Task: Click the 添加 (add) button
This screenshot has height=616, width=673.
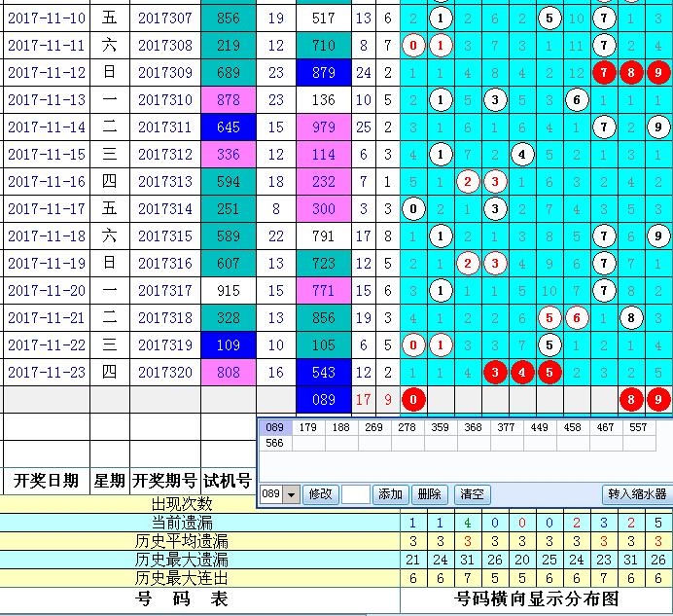Action: point(390,494)
